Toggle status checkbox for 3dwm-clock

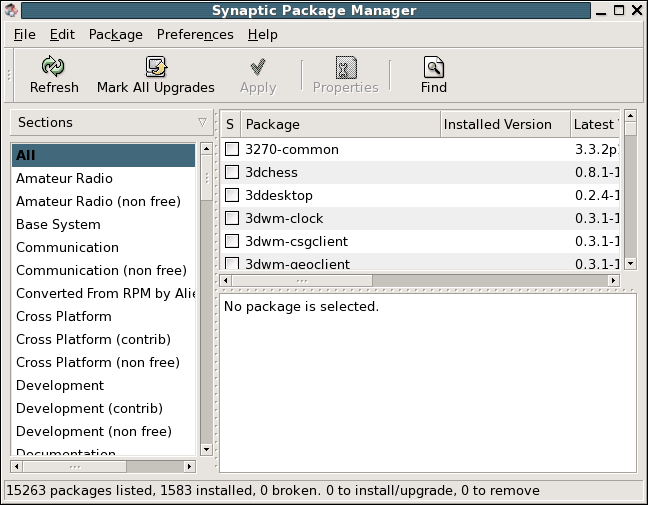[232, 218]
